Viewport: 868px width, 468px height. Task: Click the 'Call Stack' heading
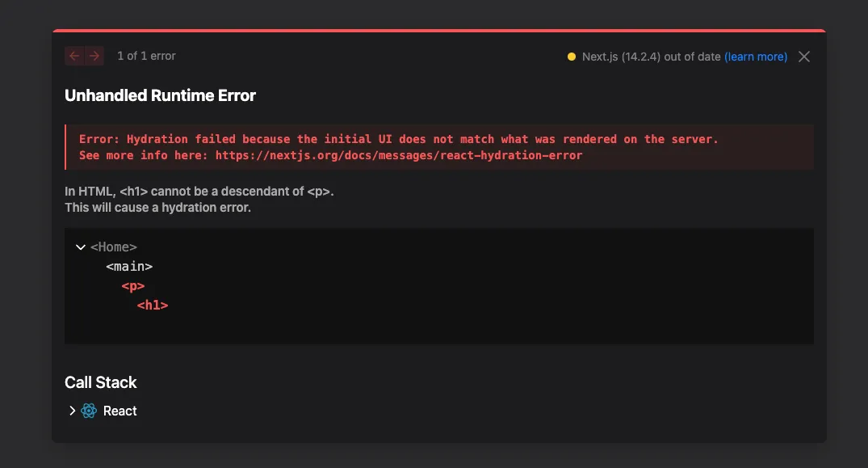[100, 382]
